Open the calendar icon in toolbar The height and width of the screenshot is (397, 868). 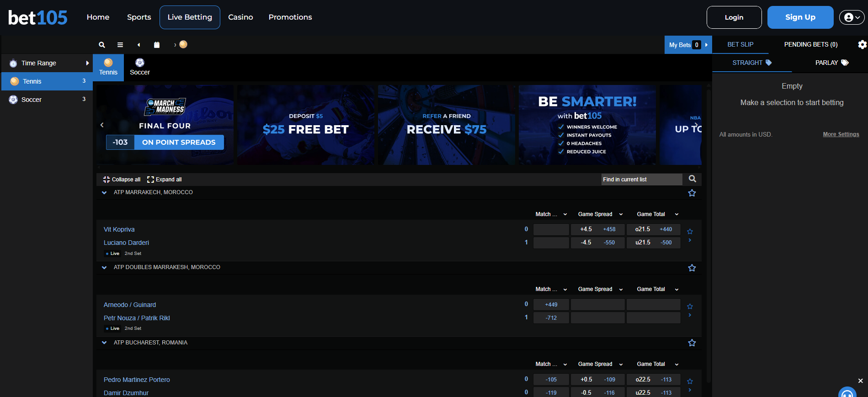point(157,45)
